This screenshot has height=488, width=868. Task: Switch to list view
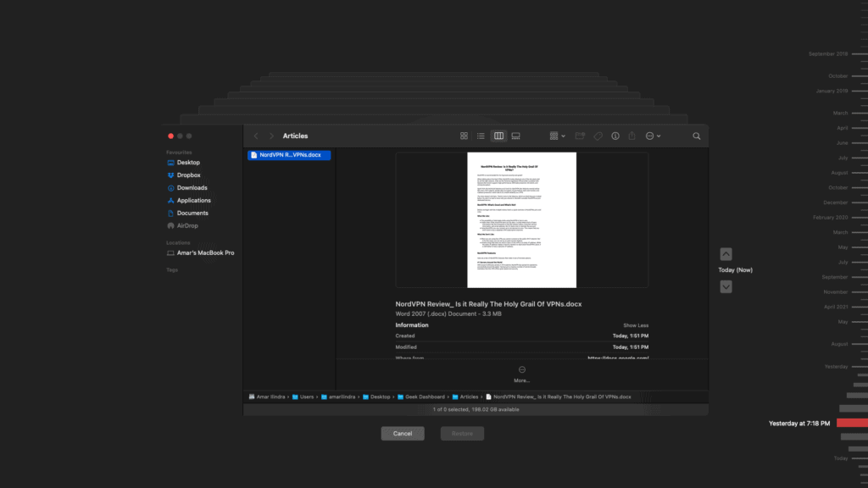[x=481, y=136]
